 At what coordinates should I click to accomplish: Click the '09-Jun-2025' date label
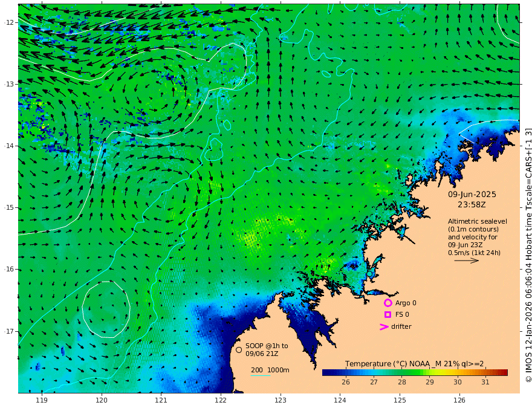point(472,194)
